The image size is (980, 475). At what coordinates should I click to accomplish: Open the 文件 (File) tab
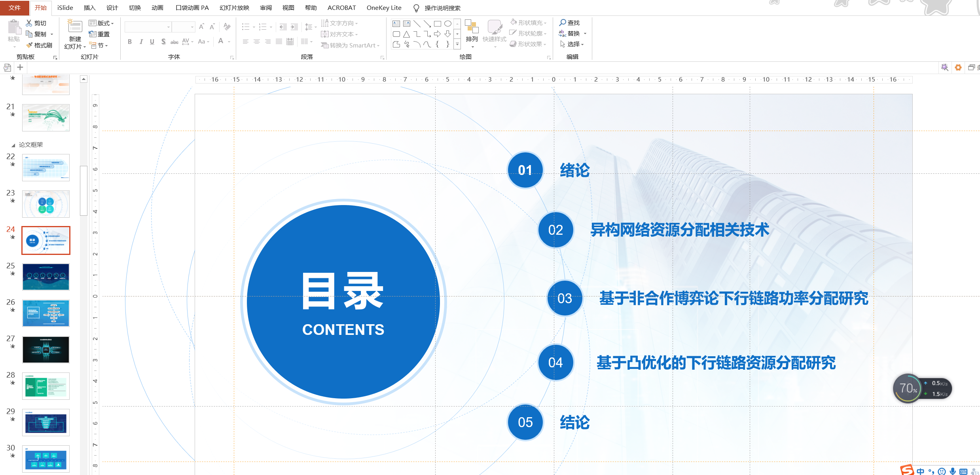(15, 8)
